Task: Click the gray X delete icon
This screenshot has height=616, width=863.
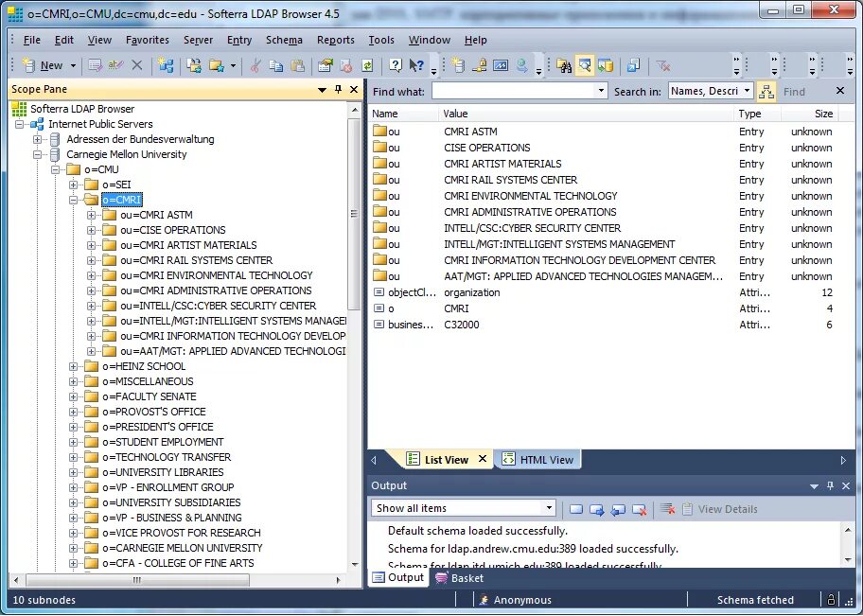Action: (137, 65)
